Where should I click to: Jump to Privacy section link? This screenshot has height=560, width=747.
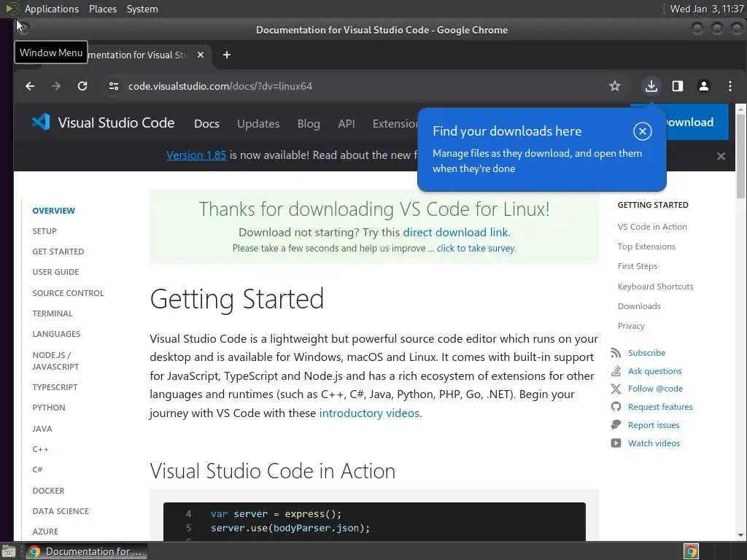pyautogui.click(x=631, y=326)
